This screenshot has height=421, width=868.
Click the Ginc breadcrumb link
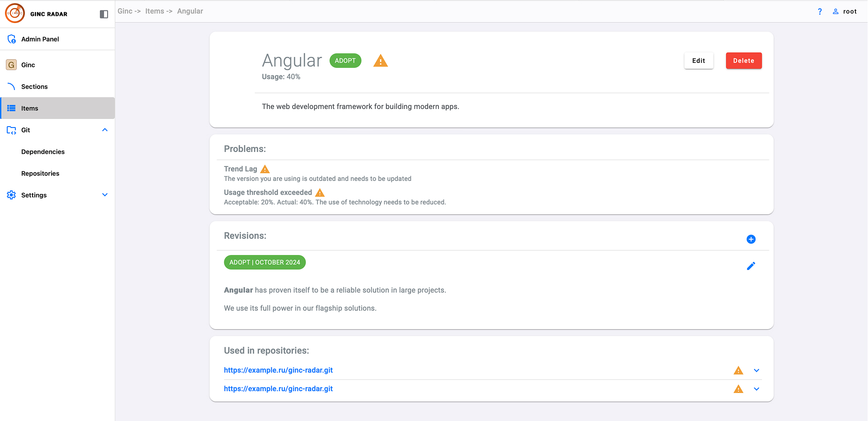tap(125, 11)
